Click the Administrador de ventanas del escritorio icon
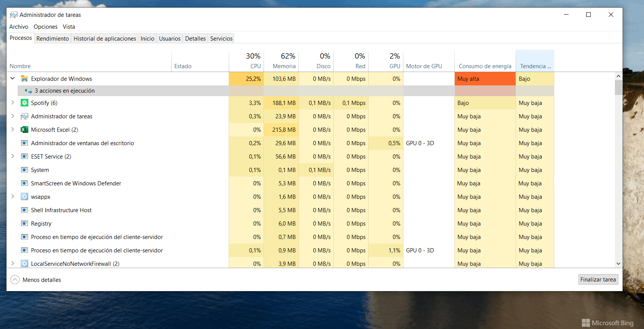644x329 pixels. 25,143
